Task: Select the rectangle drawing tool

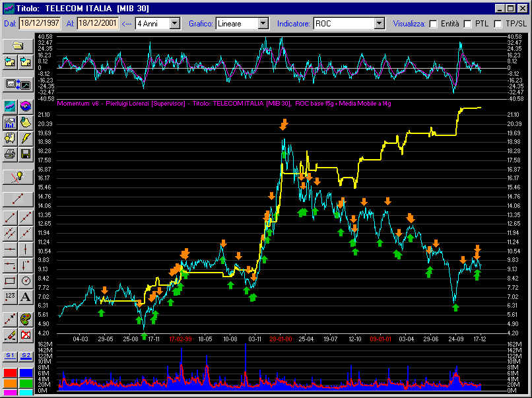Action: [10, 281]
